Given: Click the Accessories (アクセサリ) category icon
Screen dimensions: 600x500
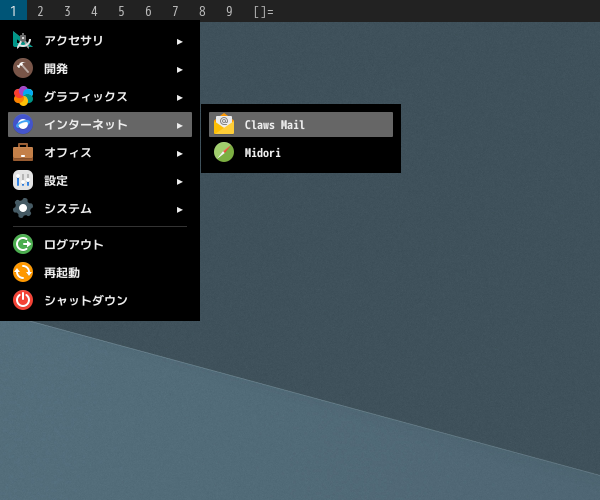Looking at the screenshot, I should tap(23, 40).
